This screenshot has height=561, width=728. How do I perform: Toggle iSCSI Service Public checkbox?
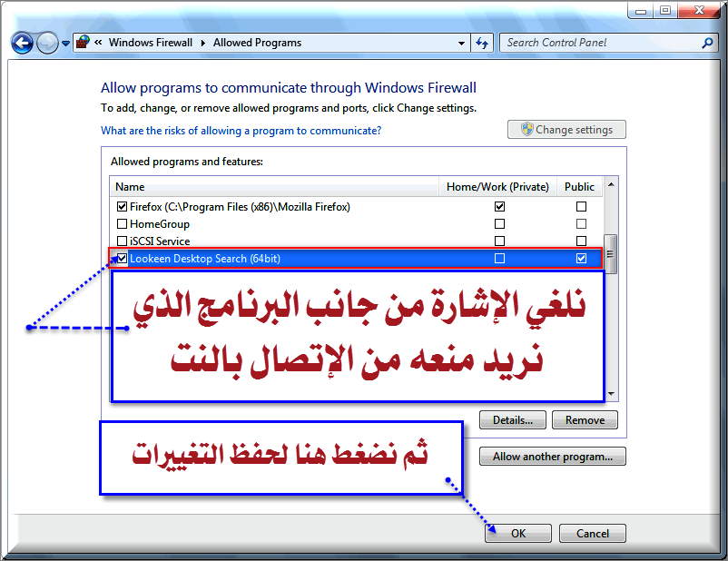coord(581,241)
